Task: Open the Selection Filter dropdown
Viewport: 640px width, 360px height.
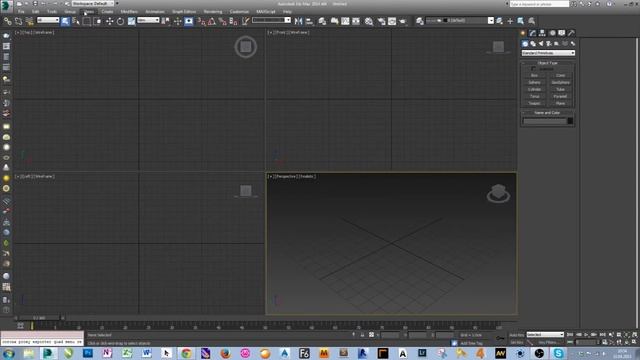Action: tap(48, 20)
